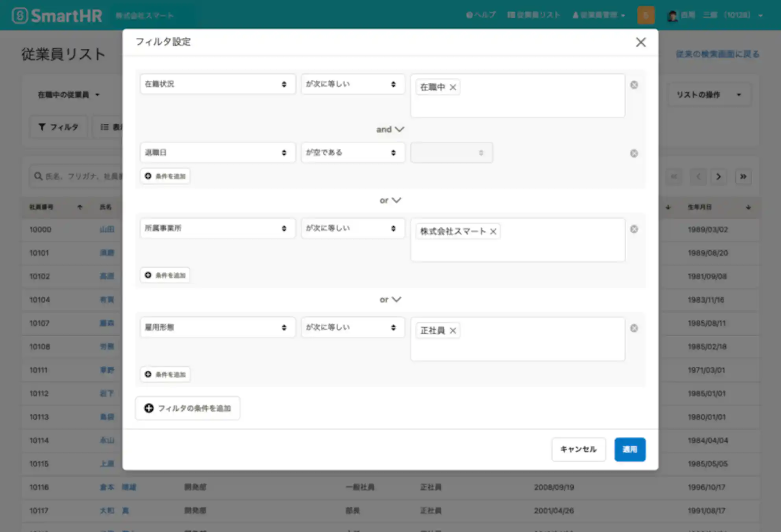Screen dimensions: 781x532
Task: Delete the 雇用形態 condition row
Action: pyautogui.click(x=634, y=328)
